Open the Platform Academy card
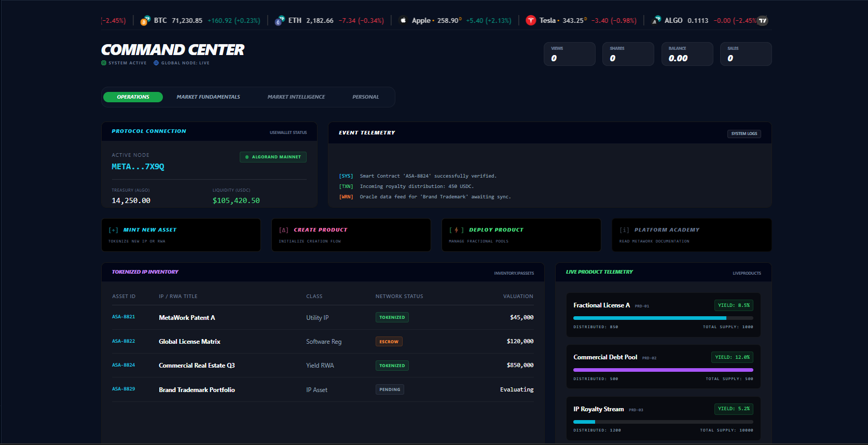The image size is (868, 445). [692, 235]
